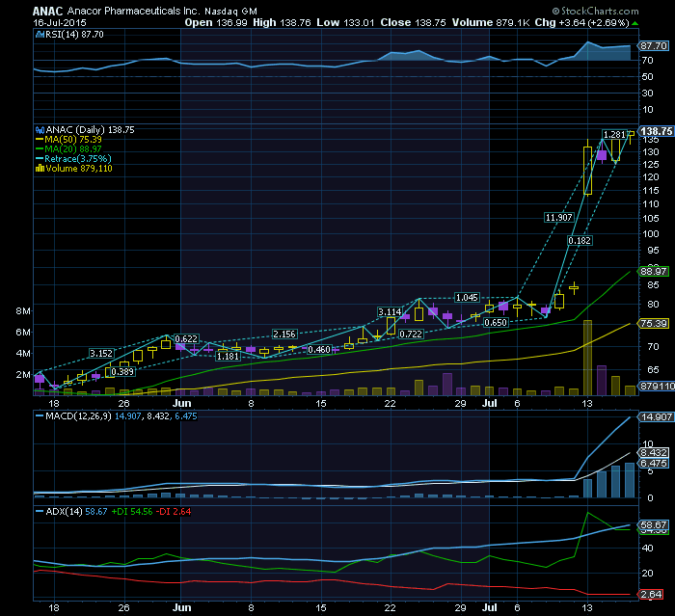Click the 0.622 retrace label

(186, 338)
